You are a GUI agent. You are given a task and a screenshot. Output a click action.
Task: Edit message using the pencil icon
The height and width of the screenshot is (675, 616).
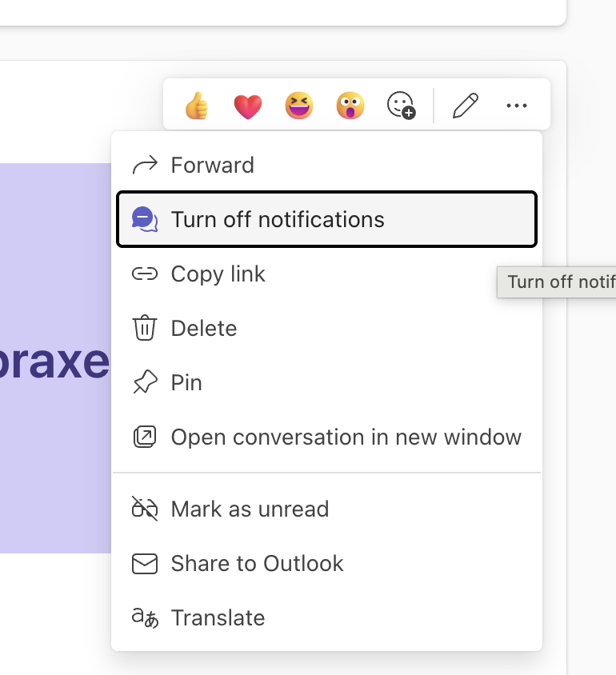pos(466,106)
